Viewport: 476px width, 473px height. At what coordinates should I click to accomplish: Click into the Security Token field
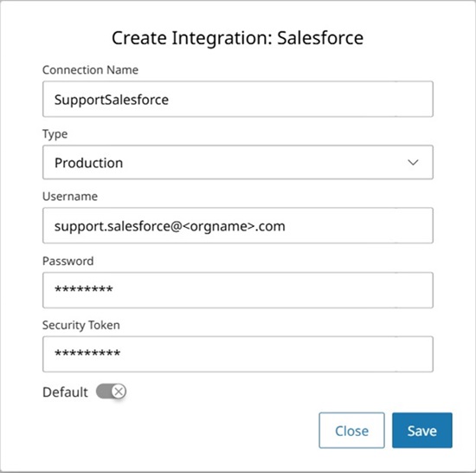238,354
